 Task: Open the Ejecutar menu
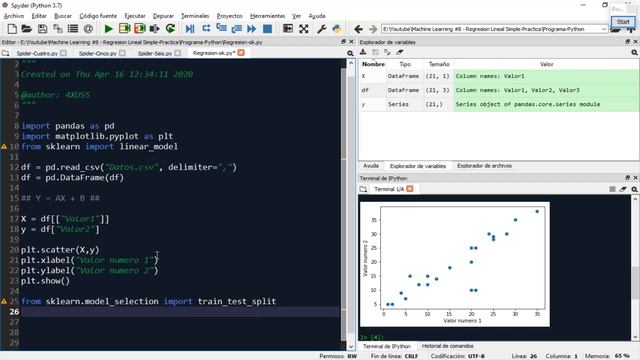point(135,16)
